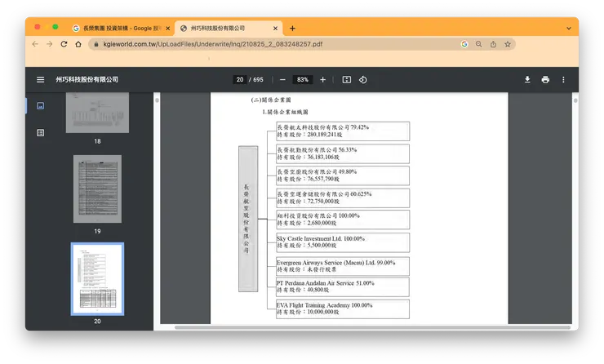The height and width of the screenshot is (364, 604).
Task: Edit the page number field showing 20
Action: tap(240, 80)
